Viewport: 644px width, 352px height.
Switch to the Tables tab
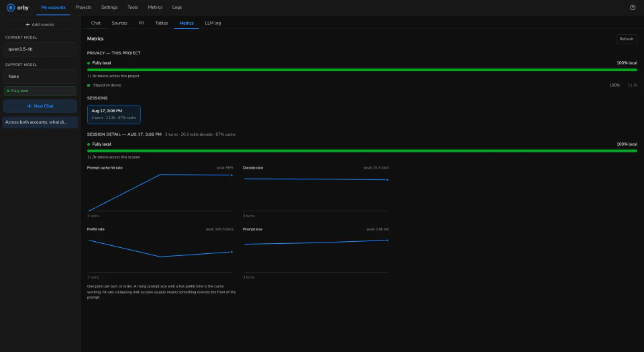162,23
